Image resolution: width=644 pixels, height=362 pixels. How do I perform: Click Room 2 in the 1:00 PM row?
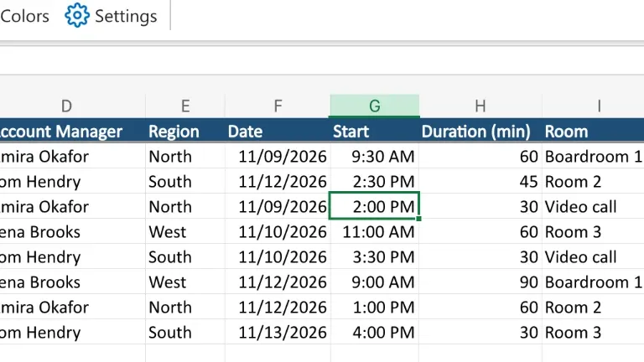593,307
